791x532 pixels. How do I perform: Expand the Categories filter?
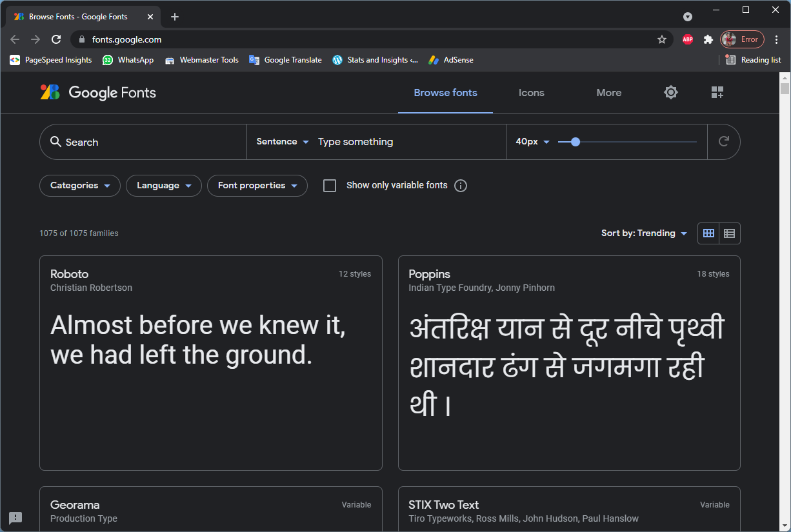[x=80, y=186]
